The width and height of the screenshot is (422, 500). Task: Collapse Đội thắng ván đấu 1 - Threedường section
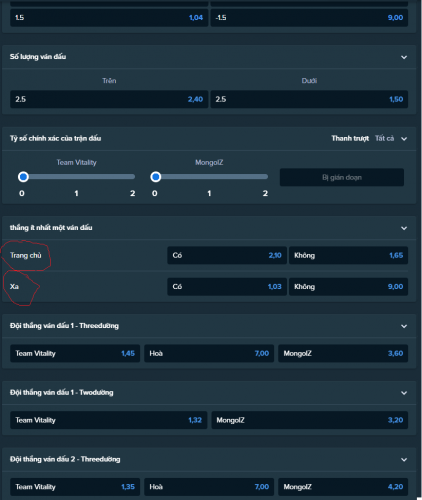(404, 326)
